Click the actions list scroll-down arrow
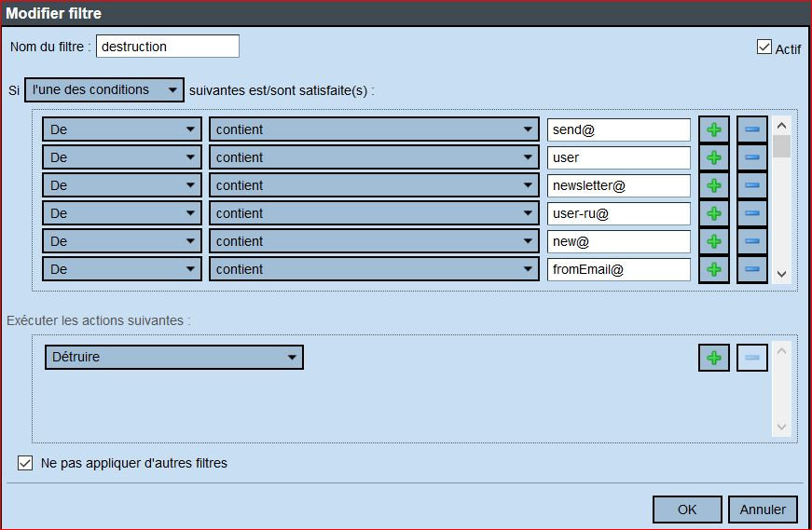 [781, 427]
